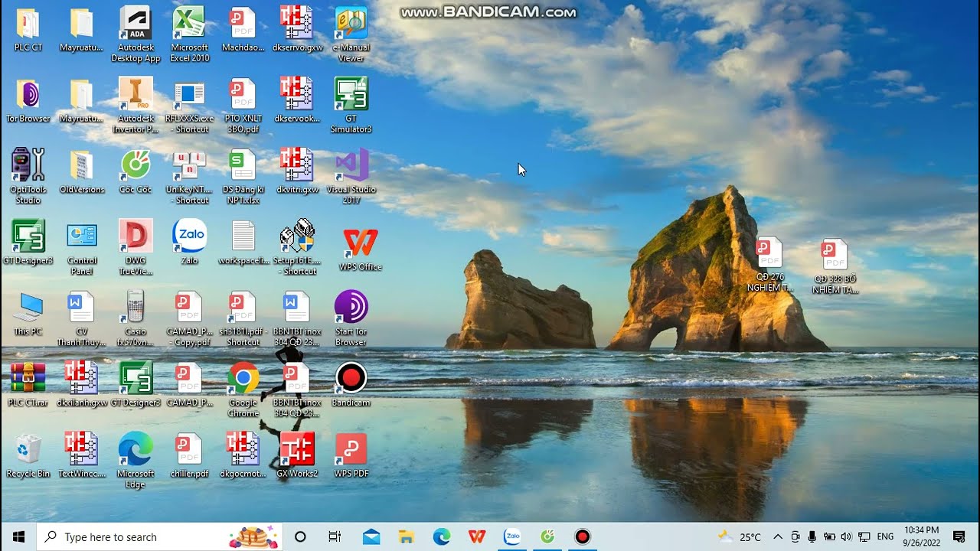This screenshot has height=551, width=980.
Task: Open the clock and calendar flyout
Action: pos(922,536)
